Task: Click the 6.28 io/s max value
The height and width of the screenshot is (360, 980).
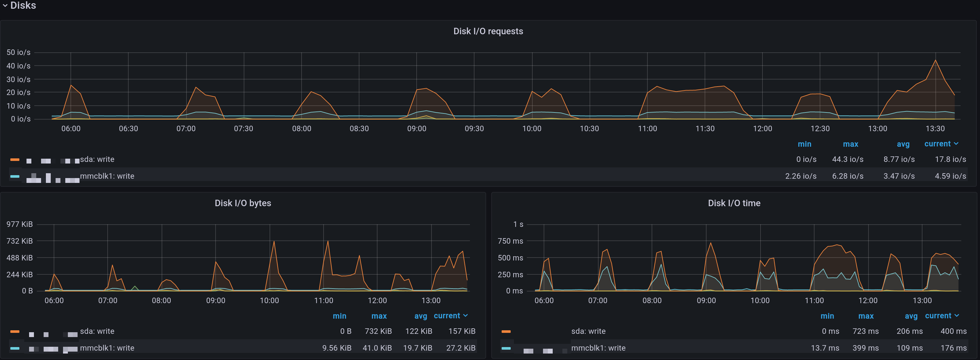Action: click(847, 176)
